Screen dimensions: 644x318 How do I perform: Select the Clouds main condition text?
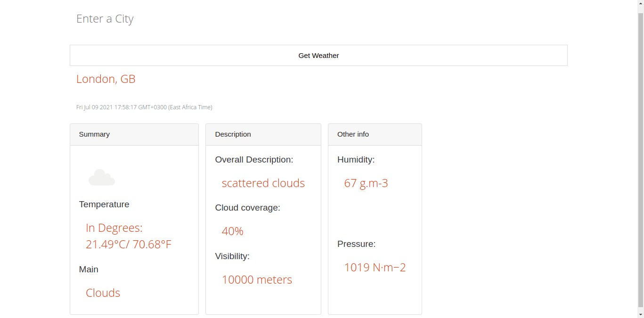point(103,293)
